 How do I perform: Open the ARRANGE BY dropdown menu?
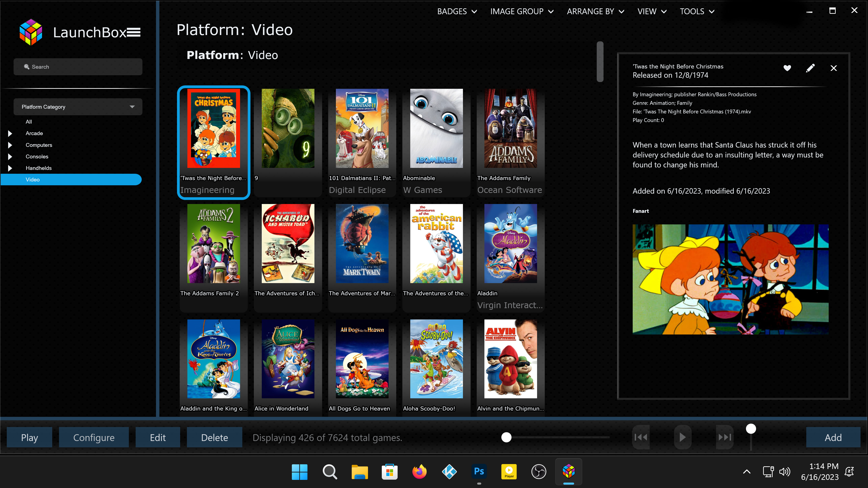pyautogui.click(x=596, y=12)
